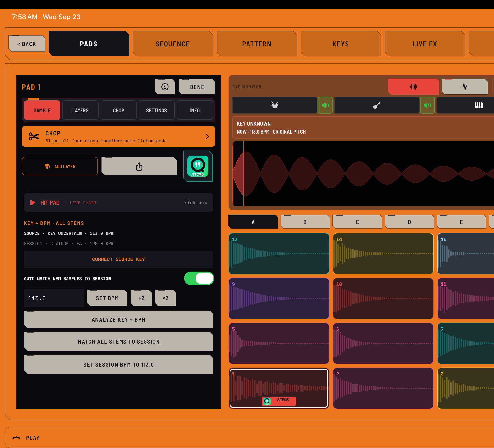Select the waveform view icon in Pad Monitor

pyautogui.click(x=413, y=86)
